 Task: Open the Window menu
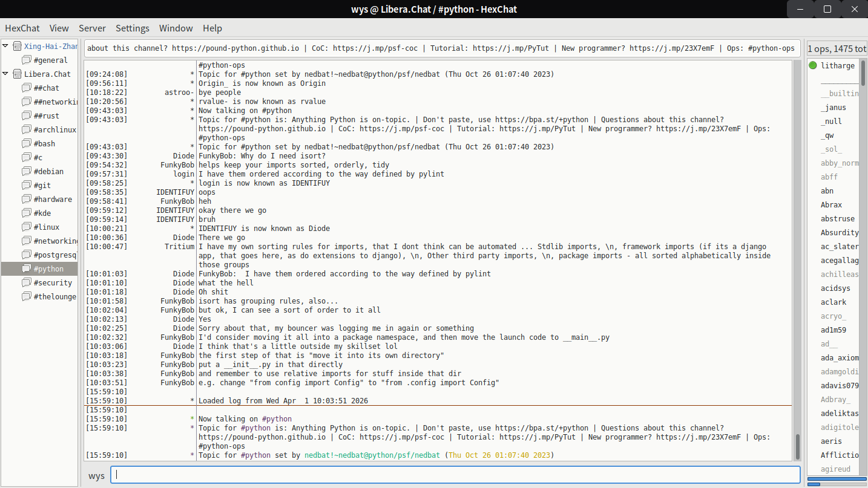pyautogui.click(x=176, y=28)
